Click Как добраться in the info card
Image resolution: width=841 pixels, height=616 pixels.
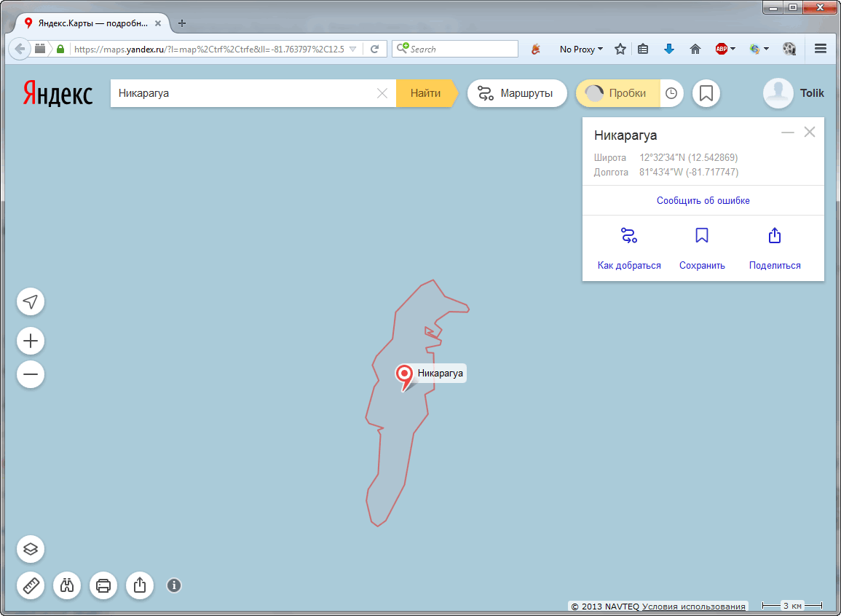point(629,248)
